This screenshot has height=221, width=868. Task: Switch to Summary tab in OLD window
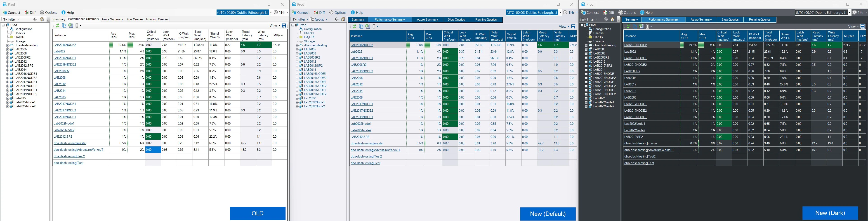(x=59, y=19)
